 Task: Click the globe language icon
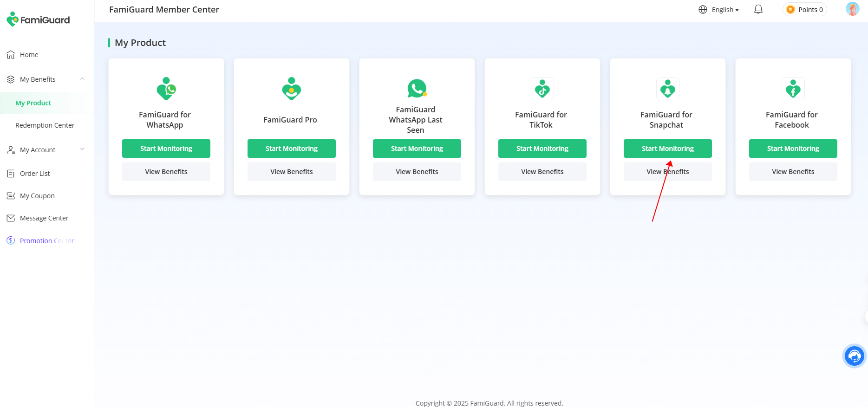coord(703,10)
